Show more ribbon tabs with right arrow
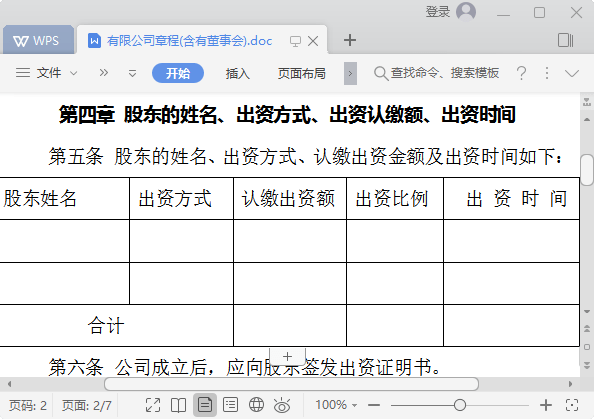 point(350,73)
